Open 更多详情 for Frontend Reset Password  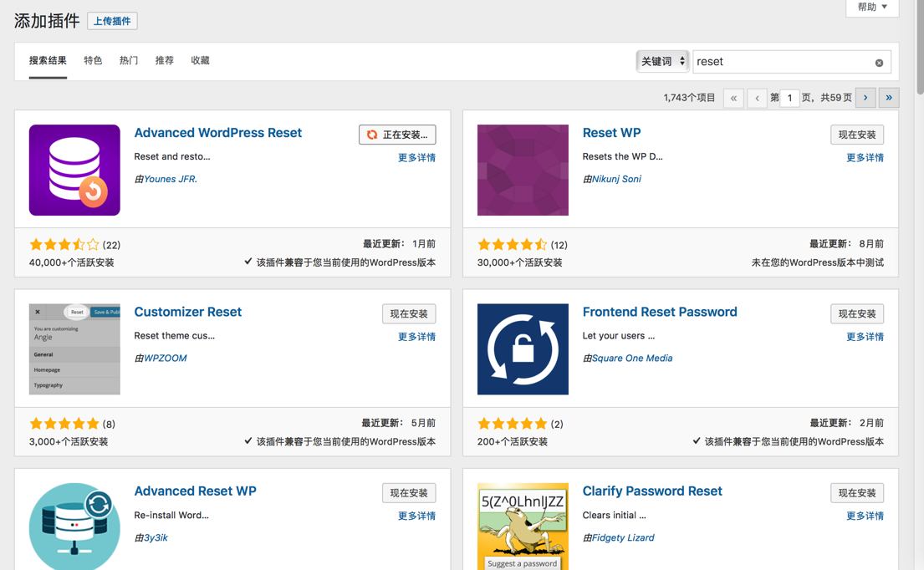[865, 337]
